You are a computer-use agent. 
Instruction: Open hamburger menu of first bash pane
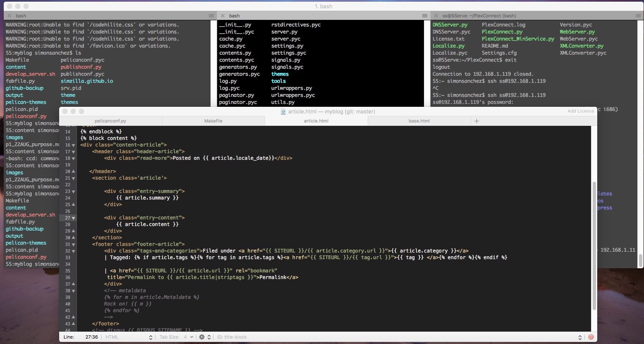point(211,16)
